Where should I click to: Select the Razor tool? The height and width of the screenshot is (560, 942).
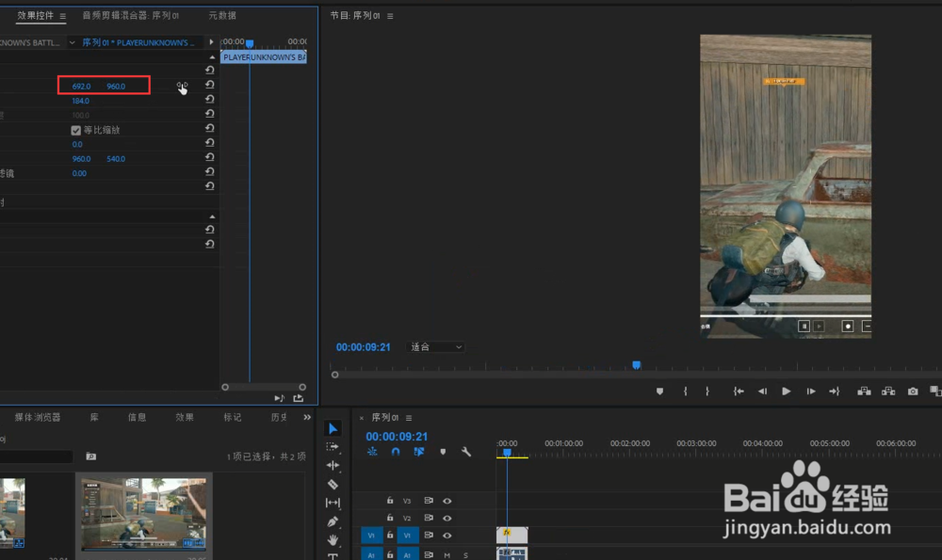333,485
